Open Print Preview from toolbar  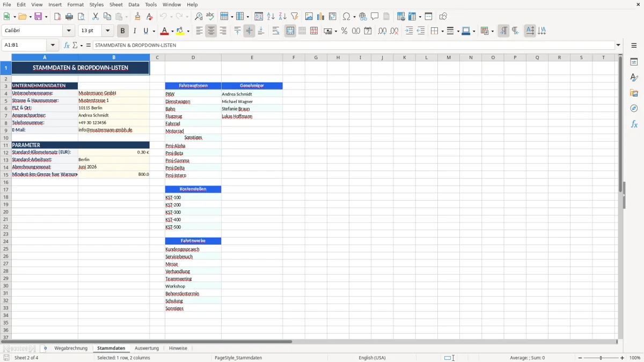pyautogui.click(x=81, y=17)
